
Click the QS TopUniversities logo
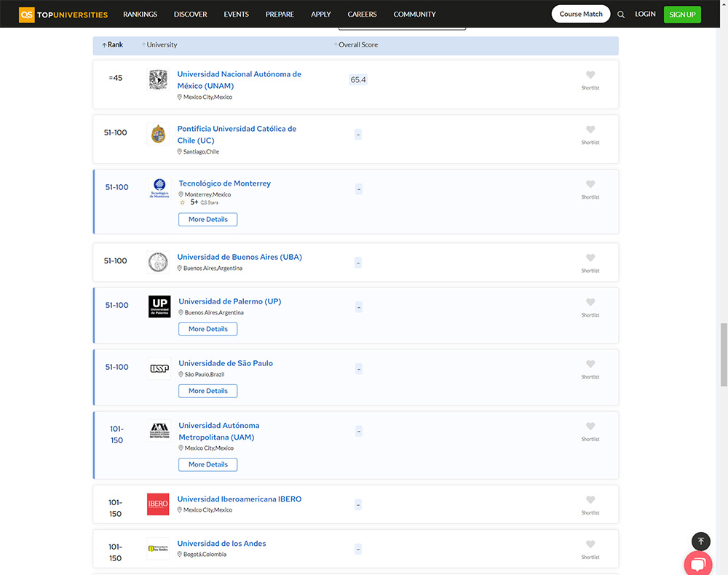click(63, 15)
